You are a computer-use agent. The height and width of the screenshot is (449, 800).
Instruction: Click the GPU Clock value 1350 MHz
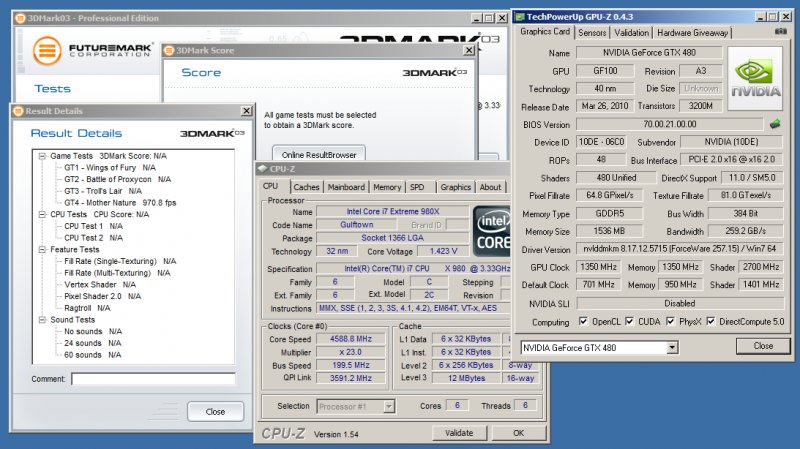(598, 267)
